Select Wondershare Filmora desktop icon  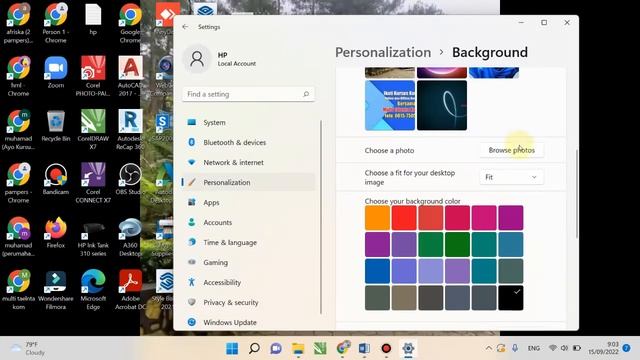tap(56, 290)
